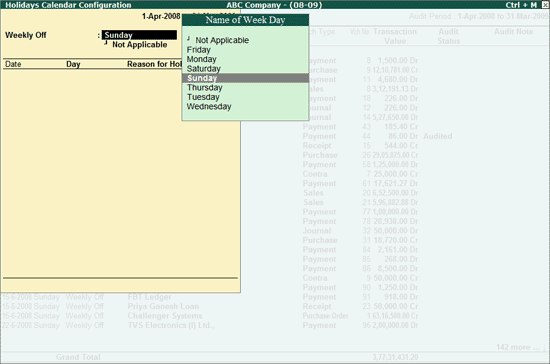Click the Date column header
This screenshot has width=550, height=364.
(x=13, y=64)
